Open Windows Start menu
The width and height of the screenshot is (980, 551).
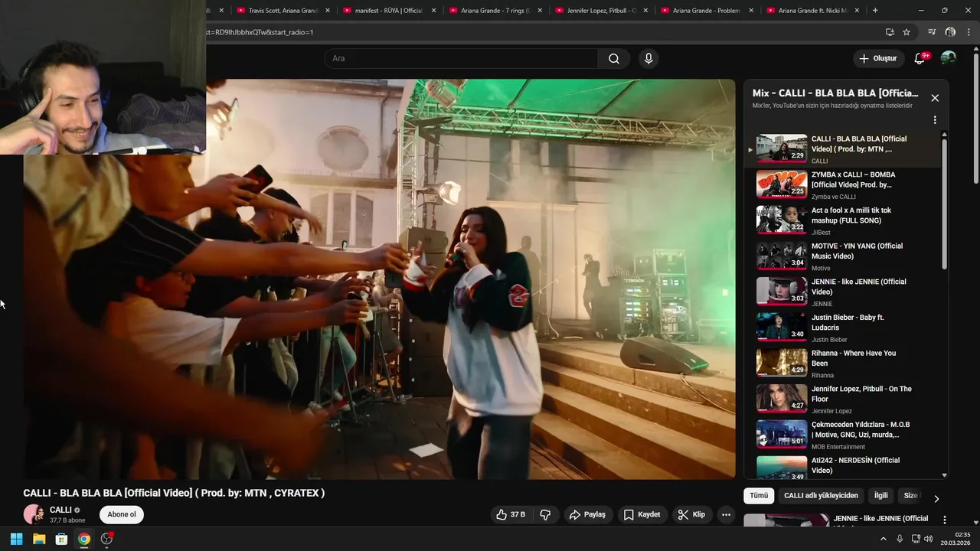pyautogui.click(x=16, y=539)
